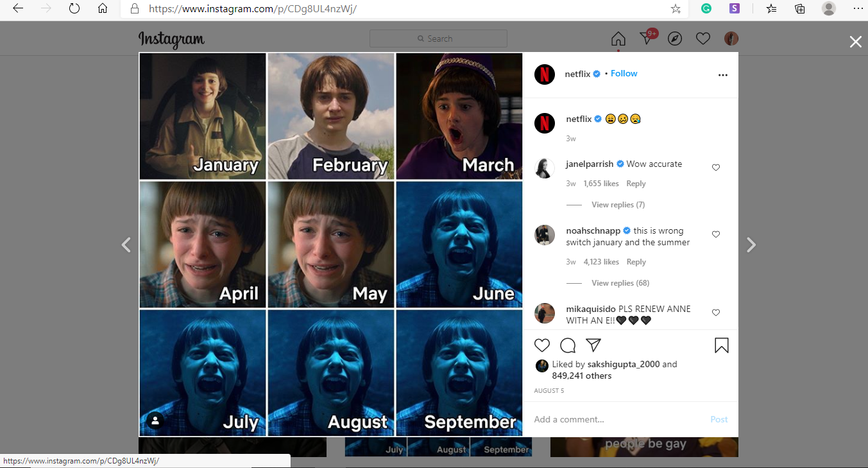Close the post overlay with X
This screenshot has width=868, height=468.
[855, 42]
